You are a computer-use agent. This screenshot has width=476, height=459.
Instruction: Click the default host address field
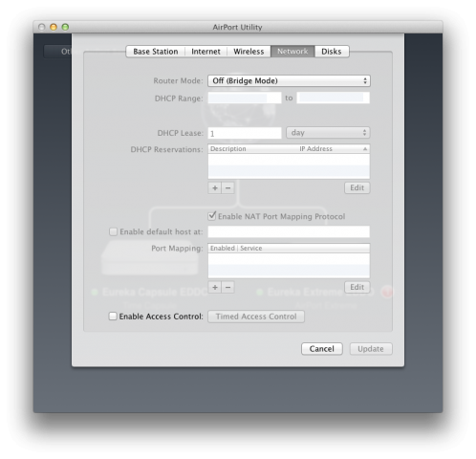[x=289, y=231]
